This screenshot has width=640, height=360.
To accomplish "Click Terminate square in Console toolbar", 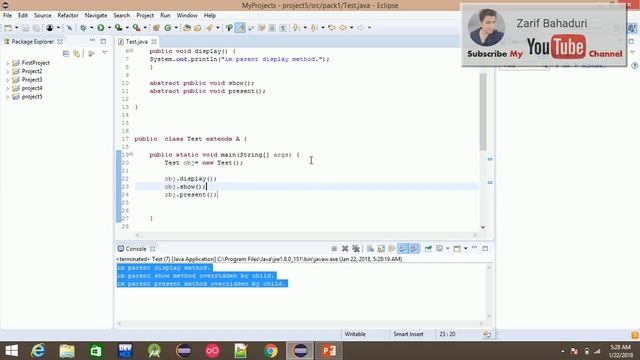I will coord(334,249).
